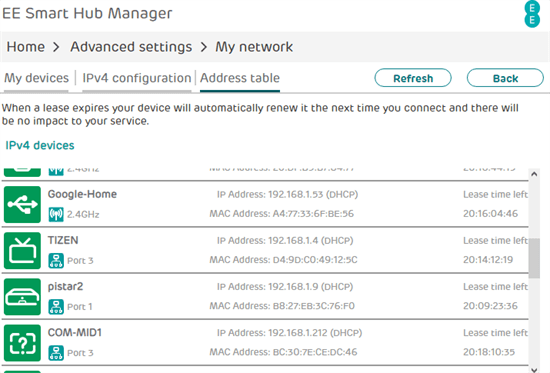Viewport: 550px width, 373px height.
Task: Click IP Address 192.168.1.53 (DHCP)
Action: coord(287,194)
